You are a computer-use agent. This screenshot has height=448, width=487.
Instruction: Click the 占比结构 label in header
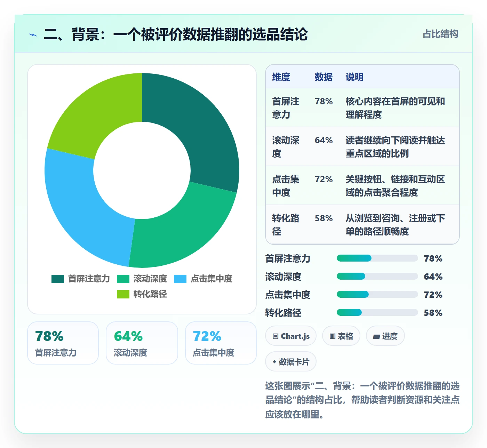pos(440,34)
